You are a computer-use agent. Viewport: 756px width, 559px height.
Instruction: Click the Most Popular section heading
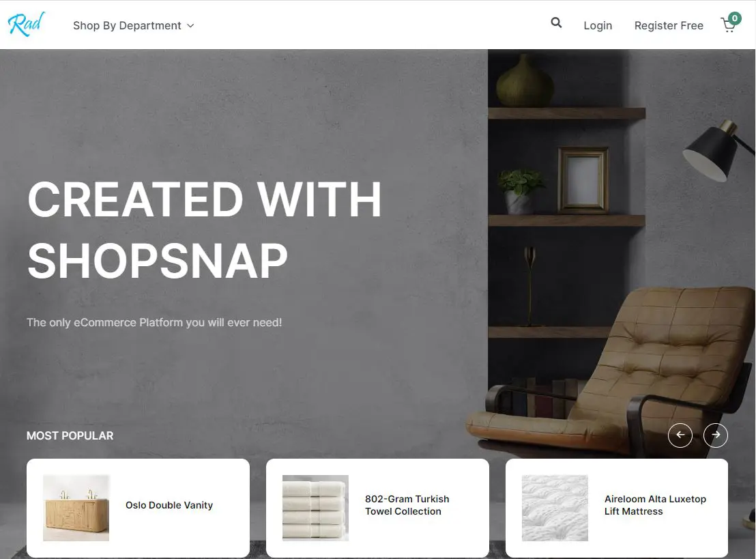coord(70,435)
